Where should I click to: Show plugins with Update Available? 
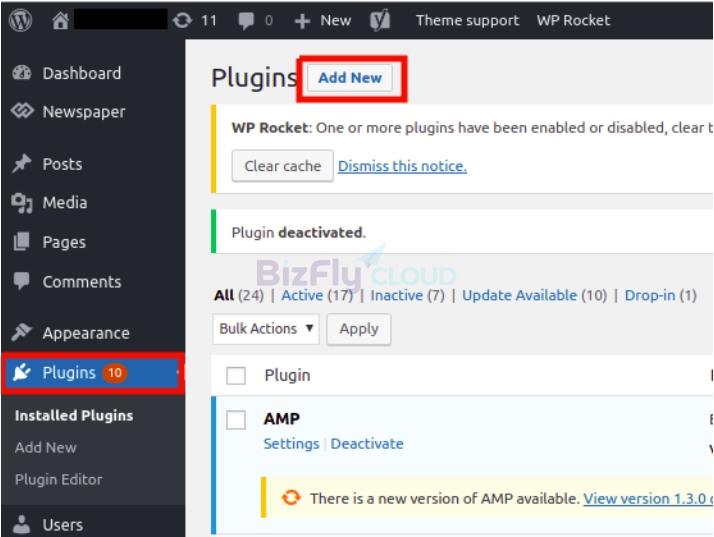(519, 295)
